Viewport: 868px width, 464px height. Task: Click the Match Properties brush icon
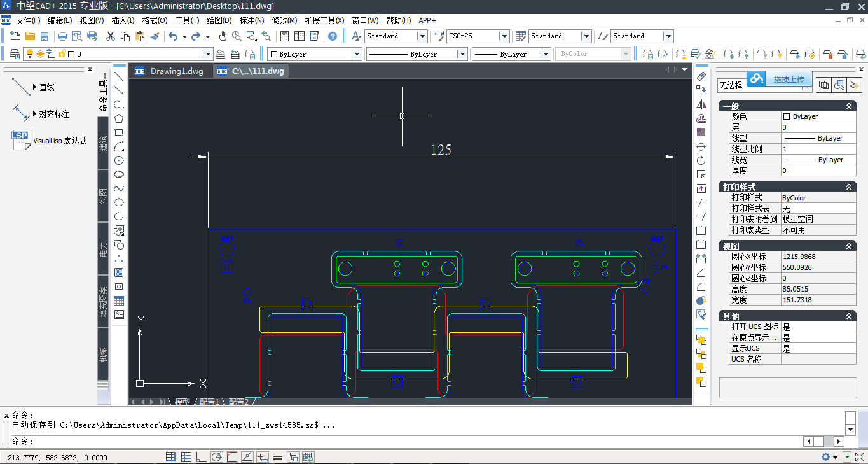[155, 36]
